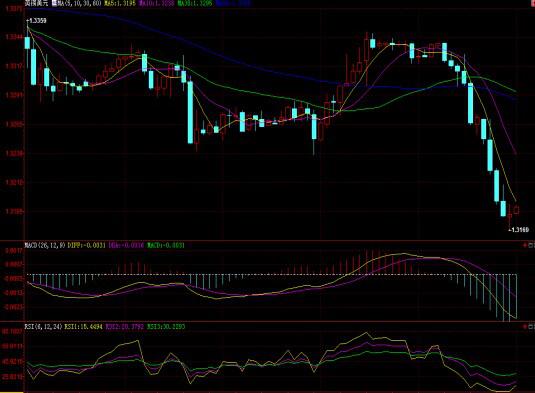
Task: Click the white square icon before MA label
Action: (55, 3)
